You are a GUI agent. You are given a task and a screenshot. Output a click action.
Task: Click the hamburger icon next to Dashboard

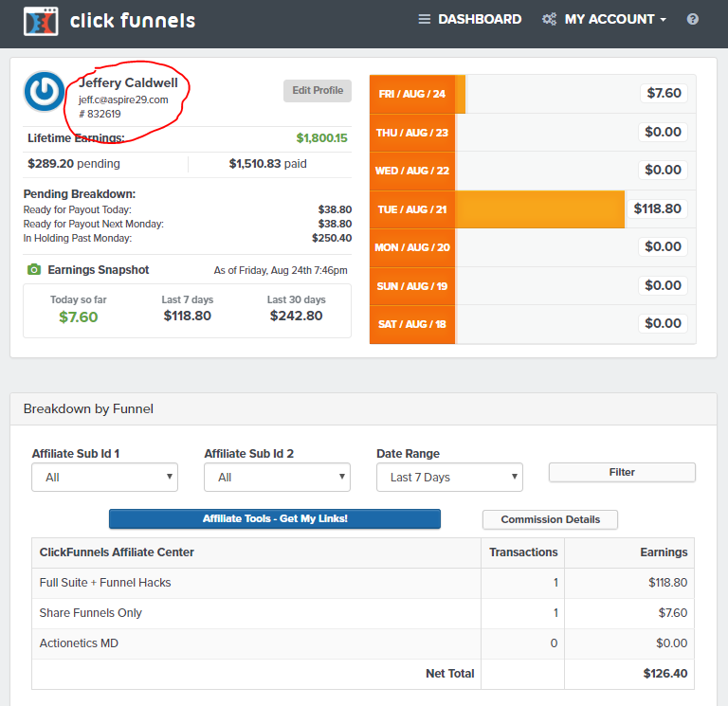(425, 19)
